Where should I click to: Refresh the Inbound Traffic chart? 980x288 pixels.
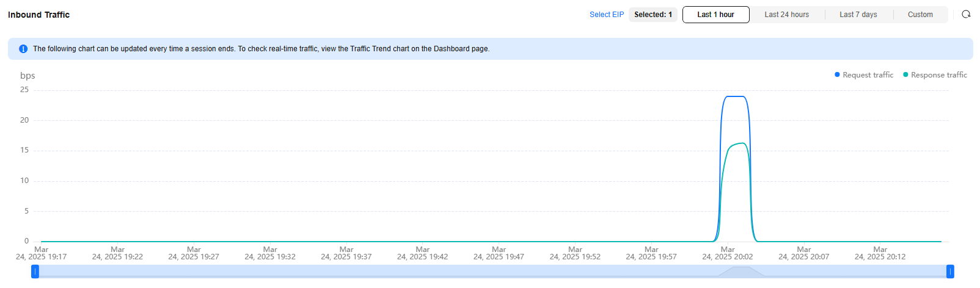click(966, 14)
